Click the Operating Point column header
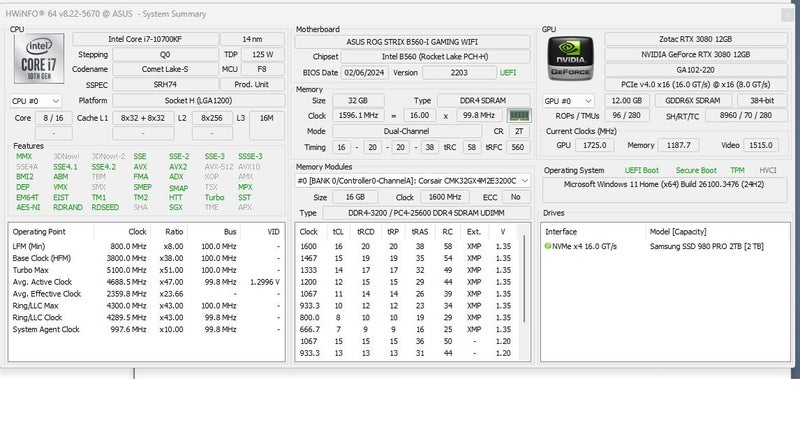 point(39,232)
